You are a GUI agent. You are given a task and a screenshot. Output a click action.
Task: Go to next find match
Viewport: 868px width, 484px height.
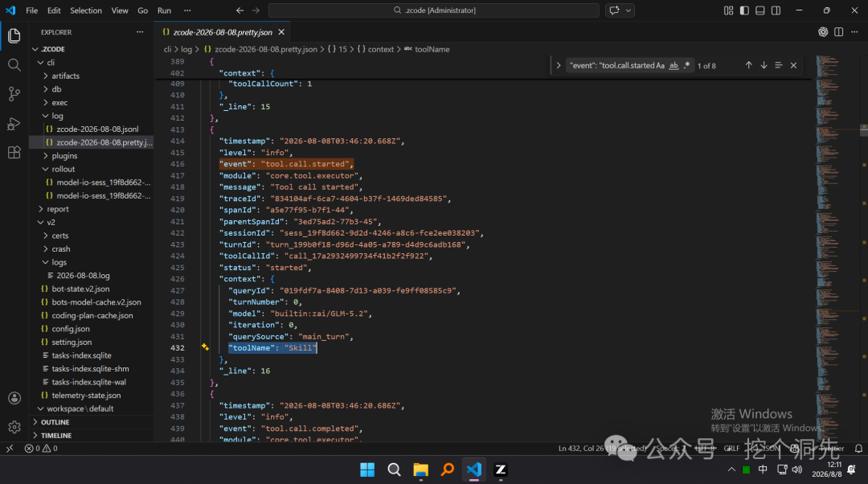pyautogui.click(x=764, y=65)
